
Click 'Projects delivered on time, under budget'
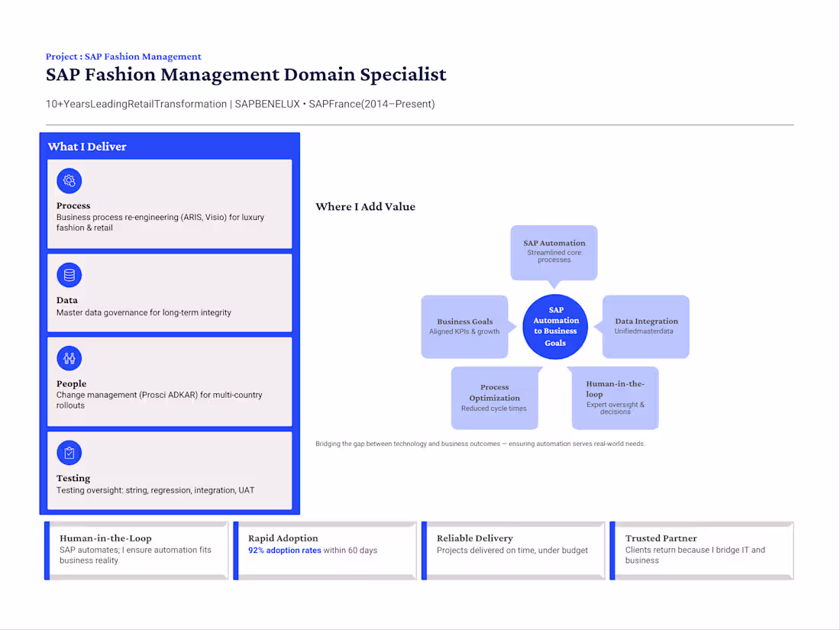[x=512, y=550]
